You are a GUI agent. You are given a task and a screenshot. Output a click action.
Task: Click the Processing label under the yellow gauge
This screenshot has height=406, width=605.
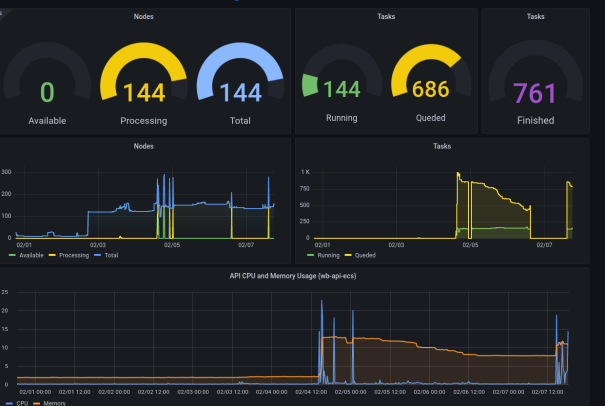pyautogui.click(x=144, y=121)
